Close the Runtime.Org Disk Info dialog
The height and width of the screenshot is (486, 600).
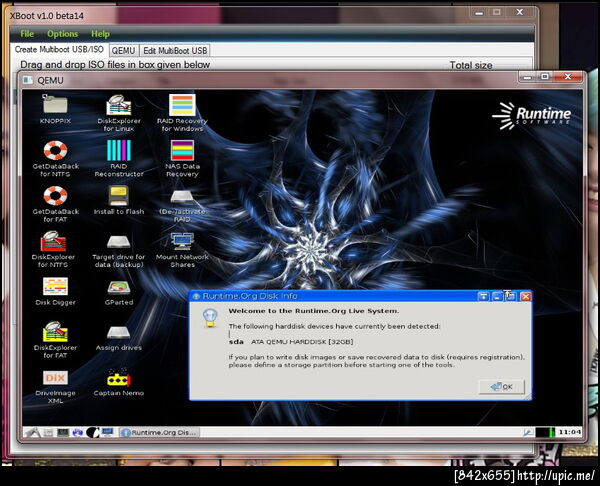pos(526,296)
